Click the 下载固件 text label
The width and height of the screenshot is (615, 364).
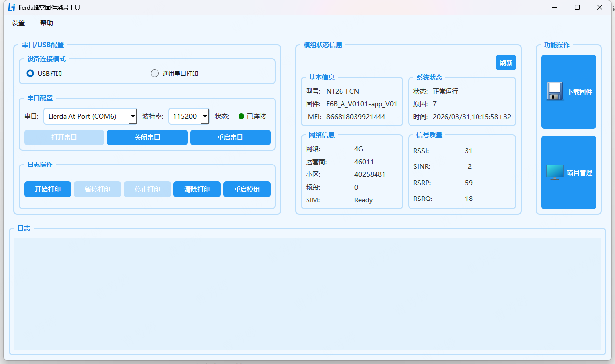click(x=580, y=92)
